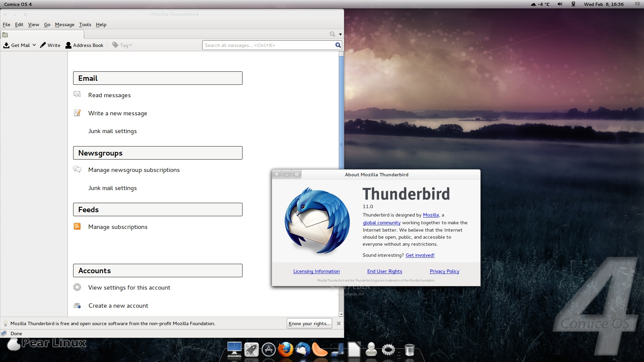Expand the tab list arrow near the quick search
This screenshot has width=644, height=362.
pyautogui.click(x=340, y=34)
